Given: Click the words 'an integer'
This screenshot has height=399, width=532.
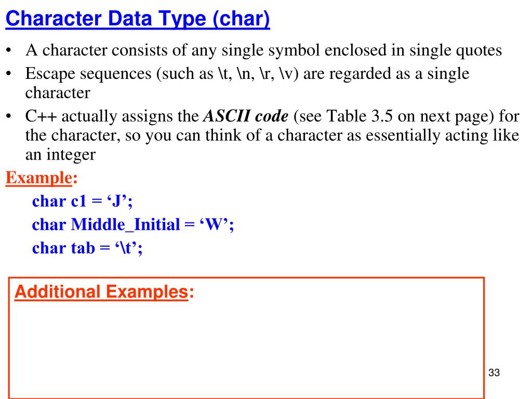Looking at the screenshot, I should click(x=60, y=155).
